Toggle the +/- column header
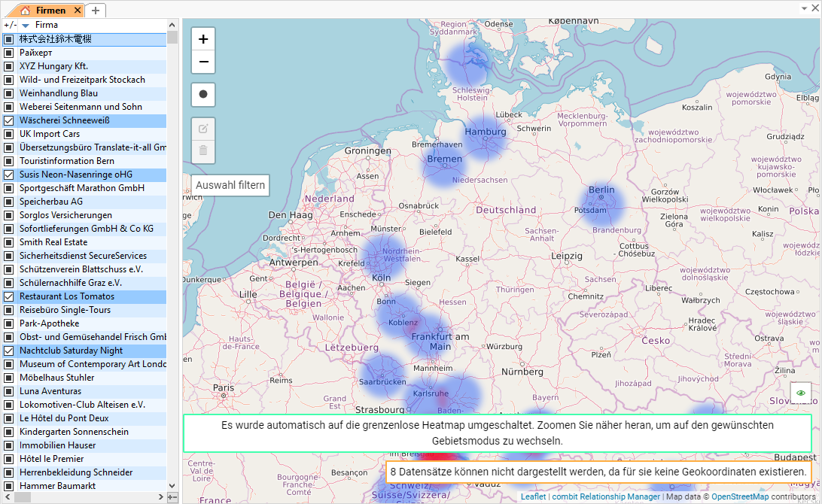The height and width of the screenshot is (504, 822). pyautogui.click(x=9, y=26)
